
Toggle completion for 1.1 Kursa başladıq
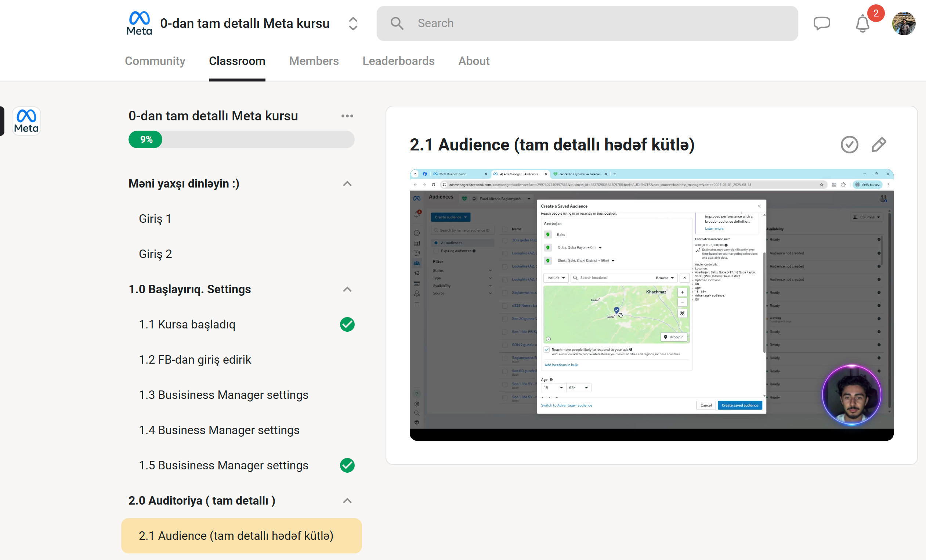[x=347, y=324]
